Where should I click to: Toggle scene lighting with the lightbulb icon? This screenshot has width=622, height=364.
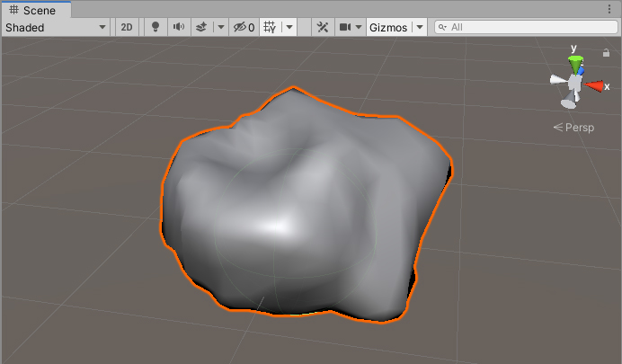point(155,27)
